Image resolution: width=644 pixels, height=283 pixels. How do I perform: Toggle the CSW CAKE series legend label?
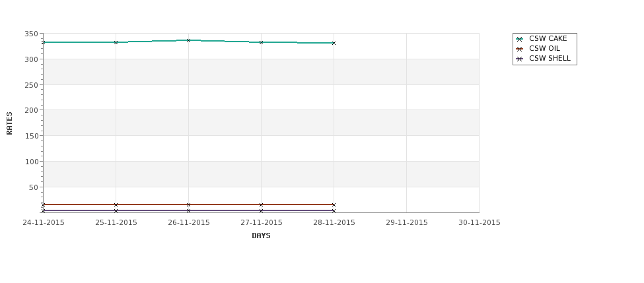coord(548,38)
